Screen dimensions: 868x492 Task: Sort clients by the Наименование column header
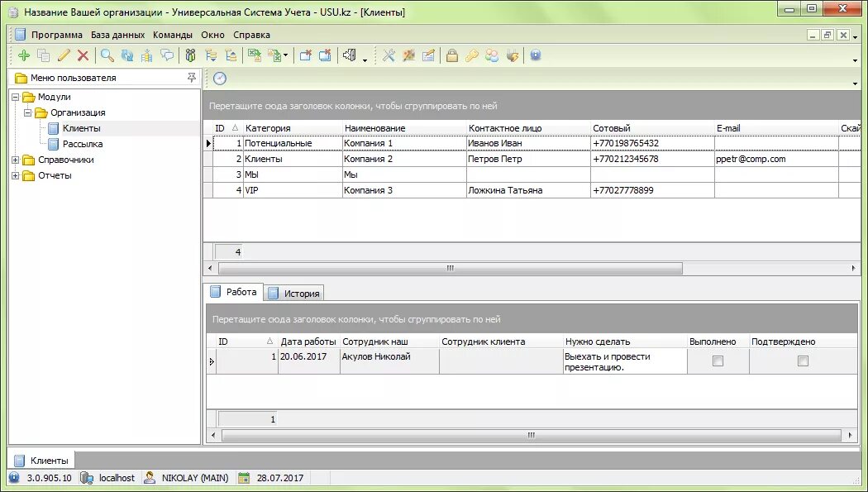click(x=405, y=128)
